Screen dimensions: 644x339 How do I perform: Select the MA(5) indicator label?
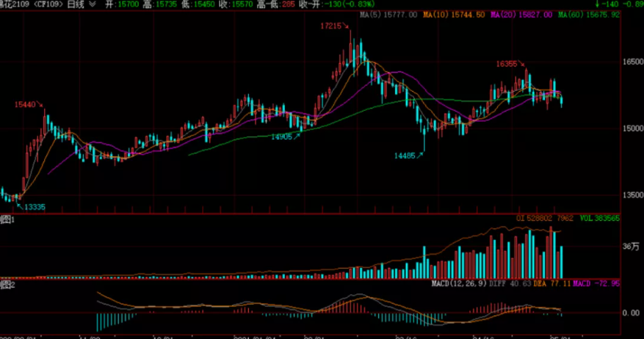coord(388,15)
